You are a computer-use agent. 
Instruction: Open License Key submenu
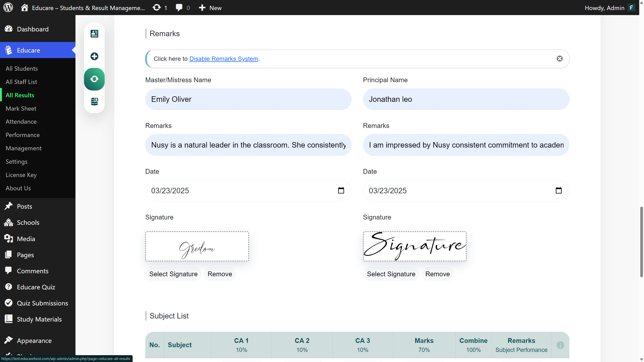pyautogui.click(x=21, y=175)
